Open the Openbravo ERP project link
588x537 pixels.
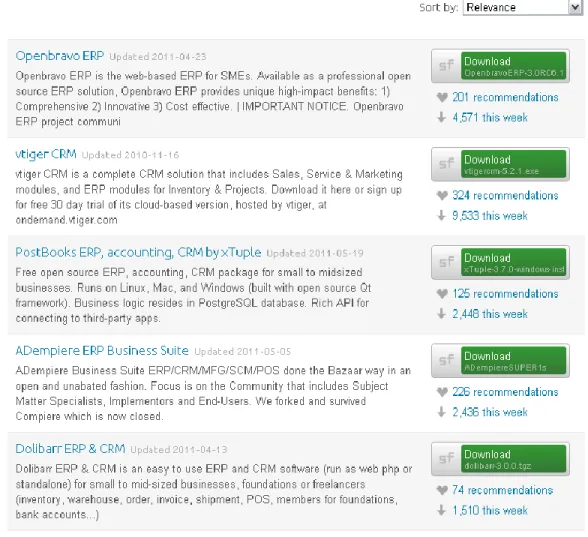(x=60, y=56)
